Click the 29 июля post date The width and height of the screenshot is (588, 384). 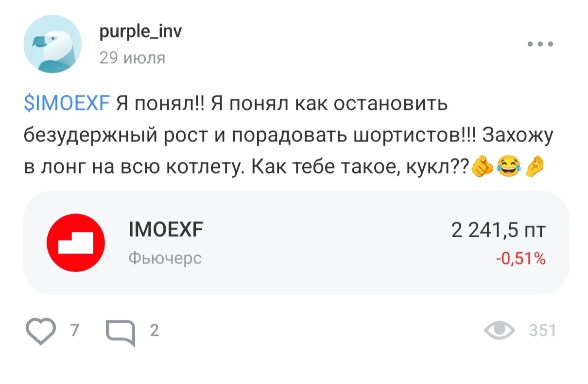pos(132,58)
